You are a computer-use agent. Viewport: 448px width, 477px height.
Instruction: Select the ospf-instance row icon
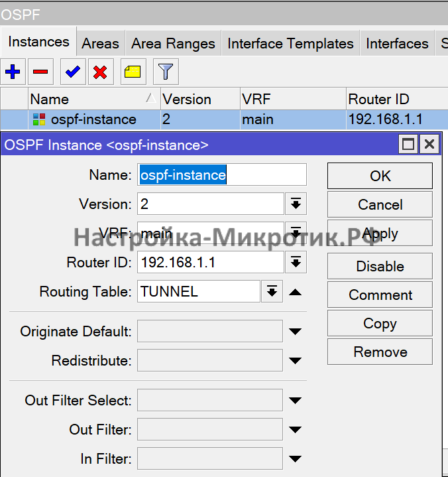click(x=39, y=119)
